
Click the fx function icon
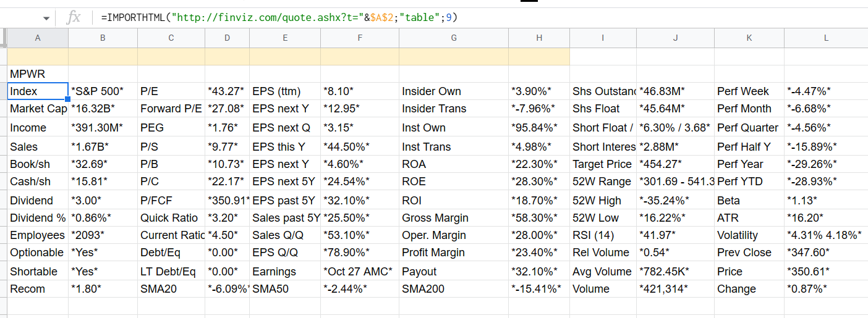[x=74, y=17]
